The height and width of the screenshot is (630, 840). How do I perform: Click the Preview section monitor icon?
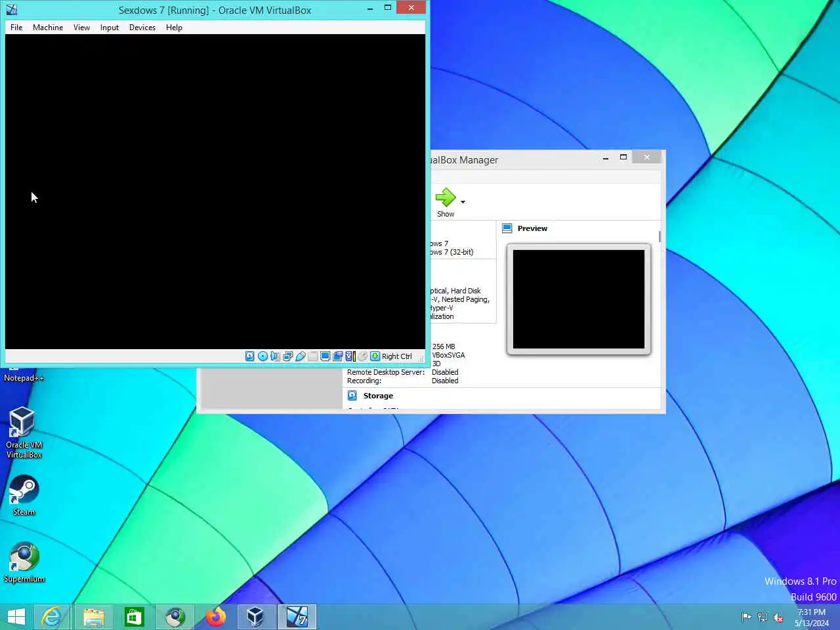tap(507, 228)
